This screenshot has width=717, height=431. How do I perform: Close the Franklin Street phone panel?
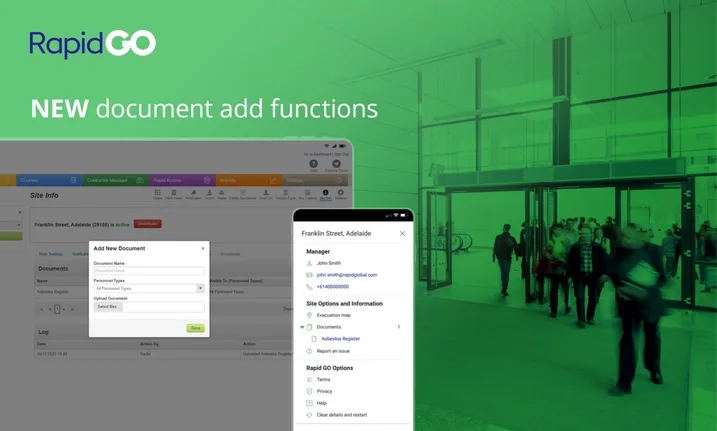tap(402, 234)
